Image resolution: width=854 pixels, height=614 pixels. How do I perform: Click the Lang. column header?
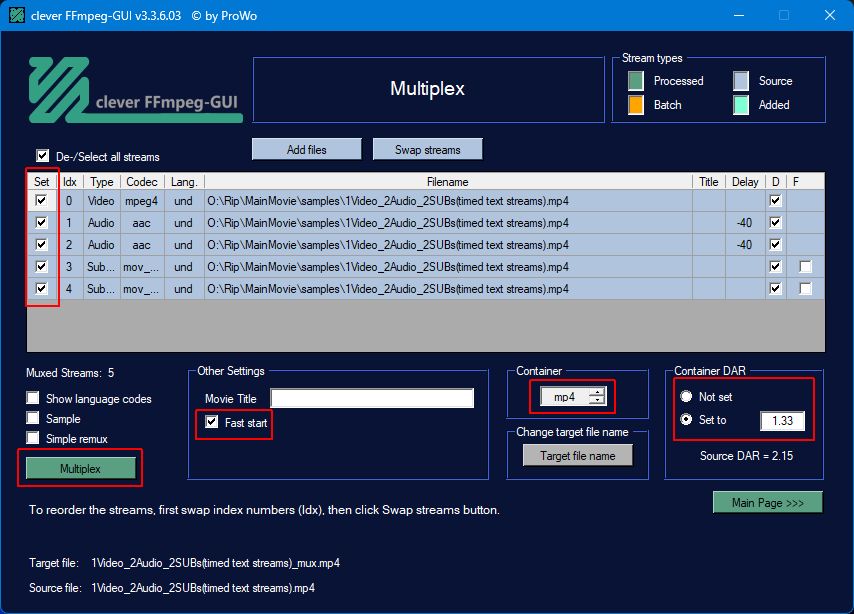[x=184, y=181]
